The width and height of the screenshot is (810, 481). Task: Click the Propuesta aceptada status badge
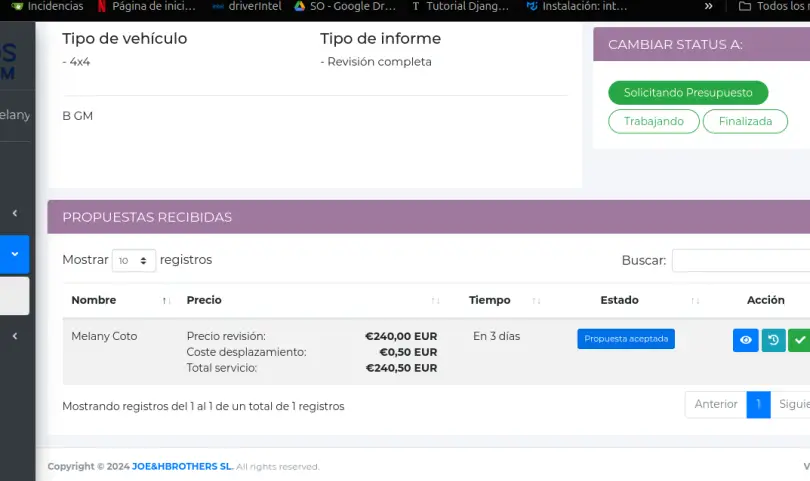point(626,339)
